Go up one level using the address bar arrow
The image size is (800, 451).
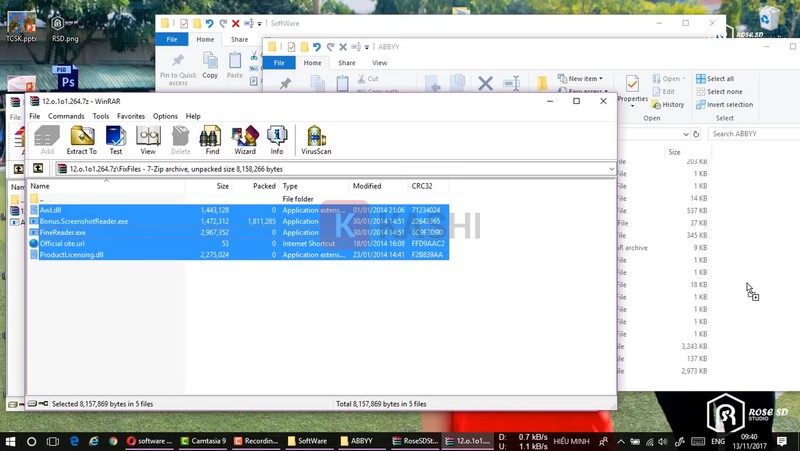click(x=38, y=168)
